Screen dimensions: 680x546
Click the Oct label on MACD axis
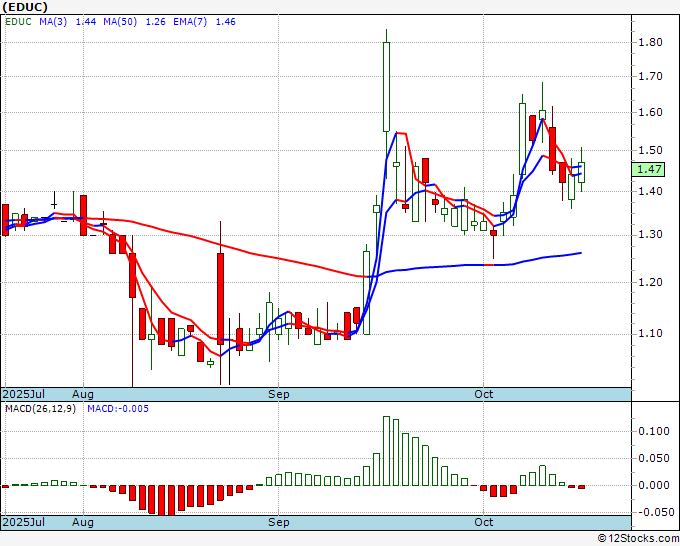click(484, 522)
